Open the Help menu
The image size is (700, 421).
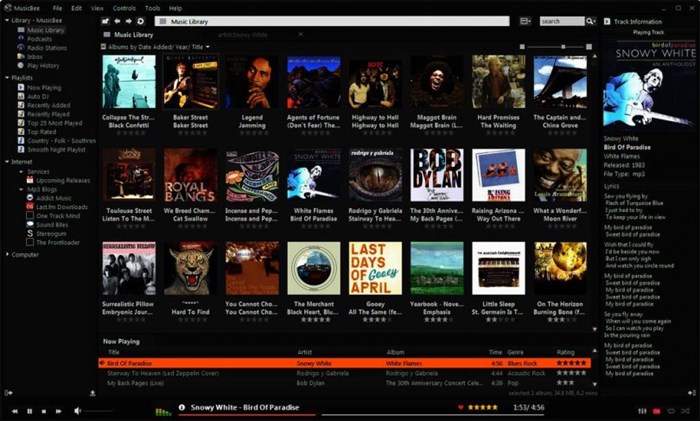coord(175,8)
